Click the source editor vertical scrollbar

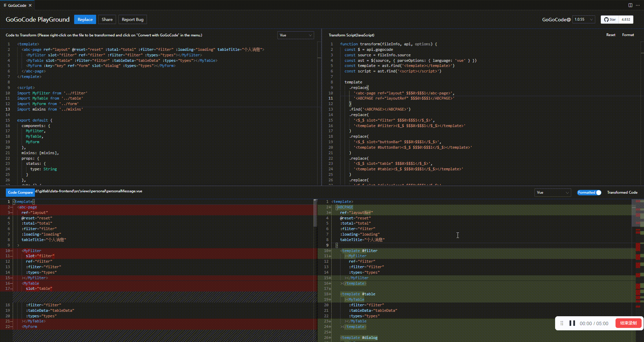tap(319, 113)
